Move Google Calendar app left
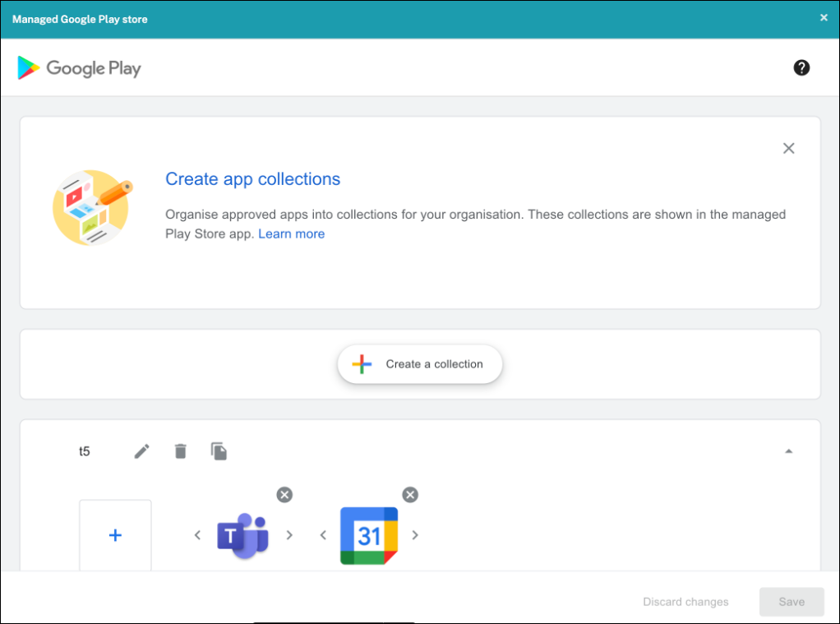Viewport: 840px width, 624px height. tap(323, 535)
